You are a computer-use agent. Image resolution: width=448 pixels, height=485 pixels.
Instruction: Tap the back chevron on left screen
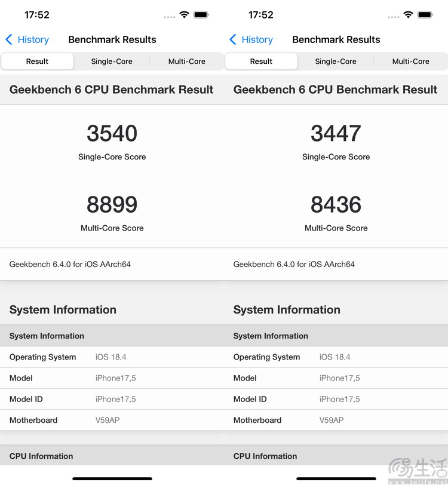(9, 39)
